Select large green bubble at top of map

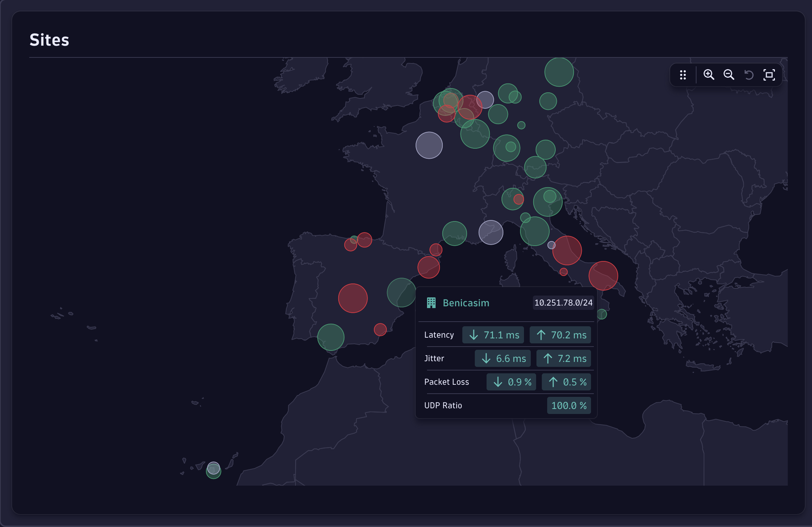pyautogui.click(x=559, y=72)
